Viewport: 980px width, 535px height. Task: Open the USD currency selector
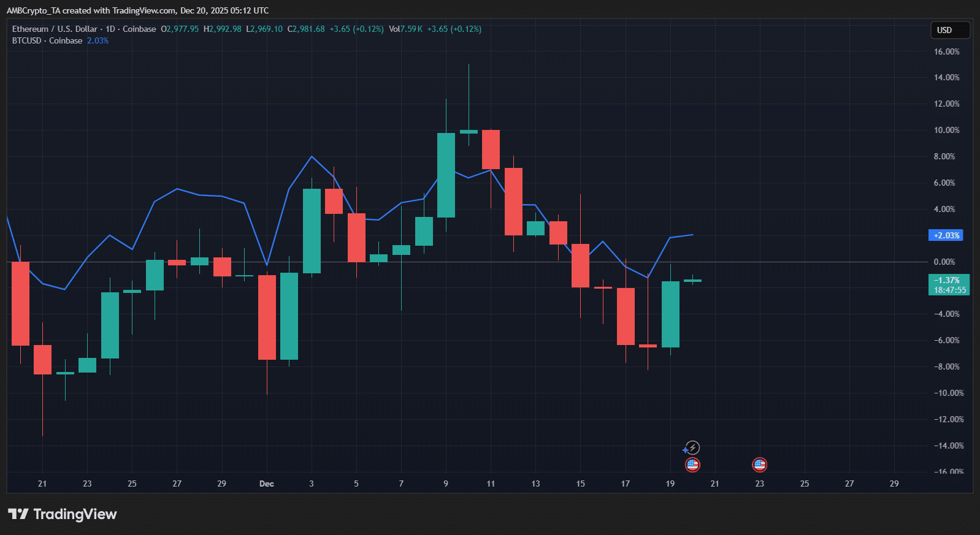pyautogui.click(x=949, y=30)
